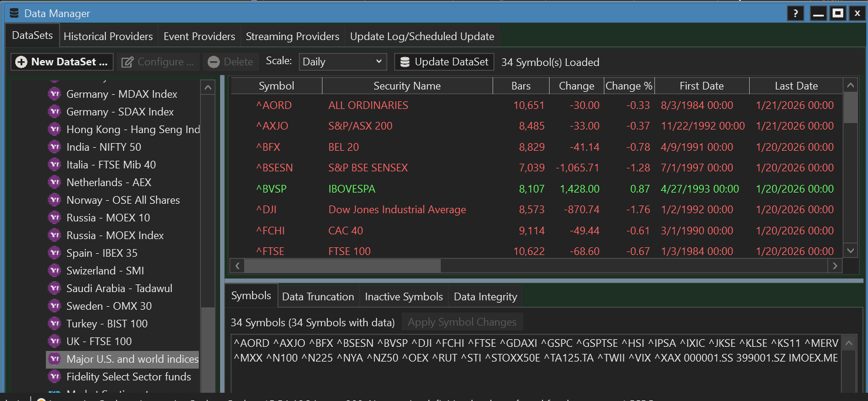The width and height of the screenshot is (868, 401).
Task: Click the Yahoo icon beside Fidelity Select Sector funds
Action: 55,377
